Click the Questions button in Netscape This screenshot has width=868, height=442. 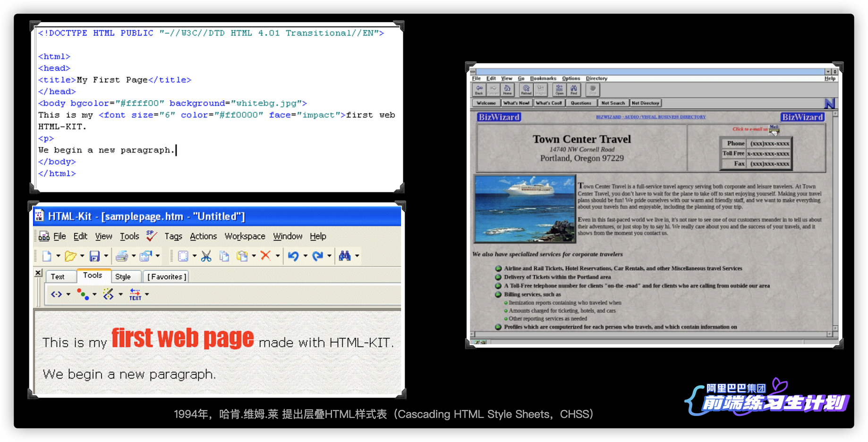(x=581, y=103)
